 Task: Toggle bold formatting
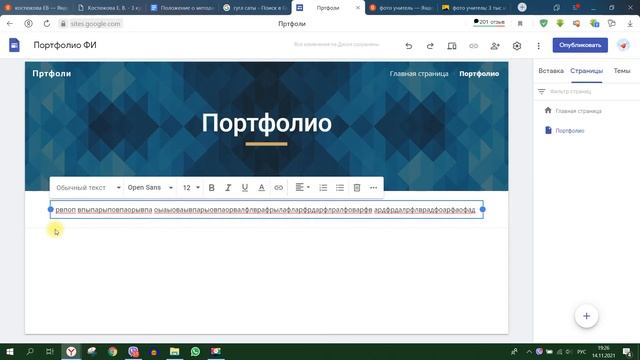coord(211,187)
